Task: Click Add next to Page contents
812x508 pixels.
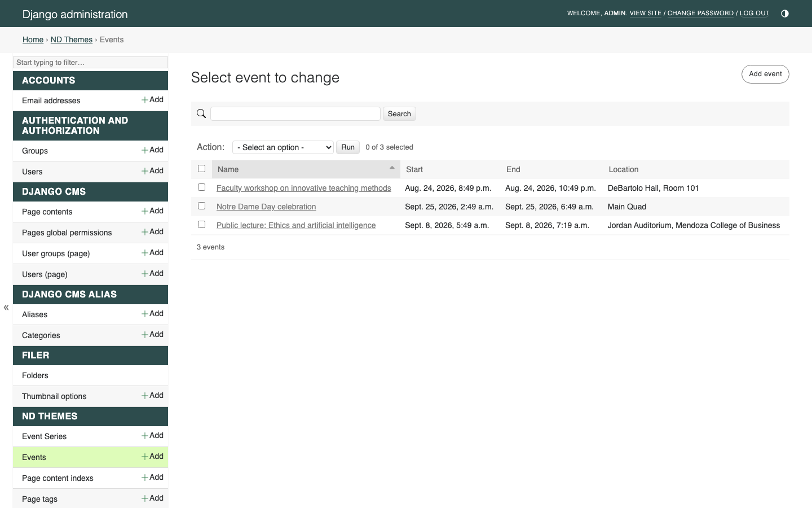Action: pos(152,211)
